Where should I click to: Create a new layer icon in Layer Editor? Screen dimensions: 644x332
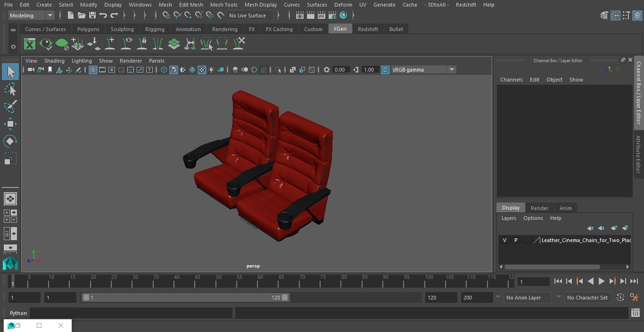(x=614, y=228)
